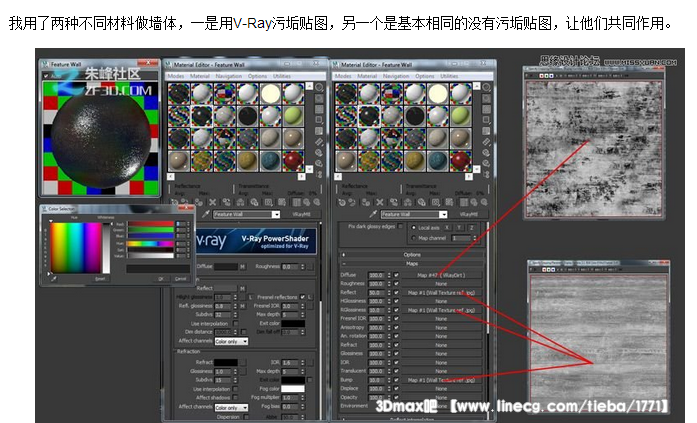Click Make Material Copy icon in right Material Editor
The image size is (697, 423).
[394, 202]
